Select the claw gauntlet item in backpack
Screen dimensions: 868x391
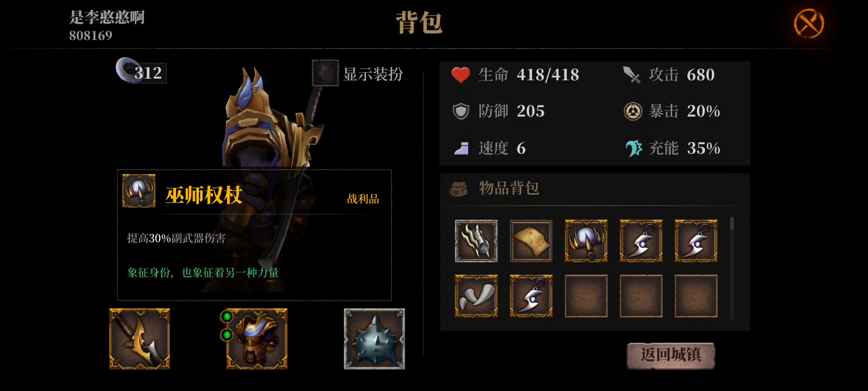476,241
